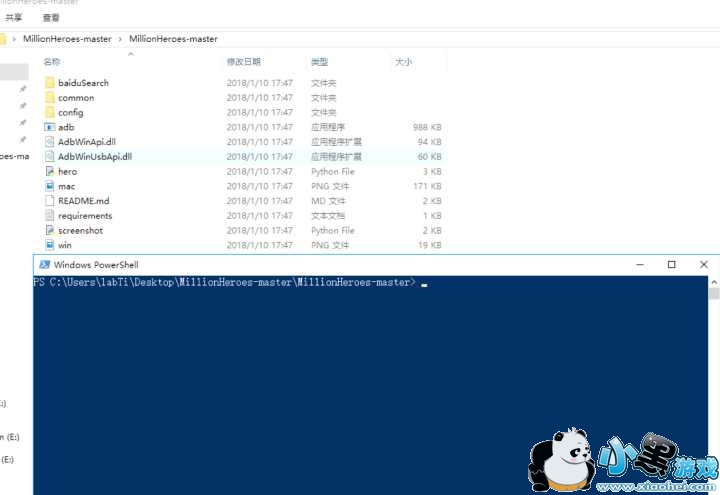Select the baiduSearch folder name
The height and width of the screenshot is (495, 720).
[x=84, y=83]
